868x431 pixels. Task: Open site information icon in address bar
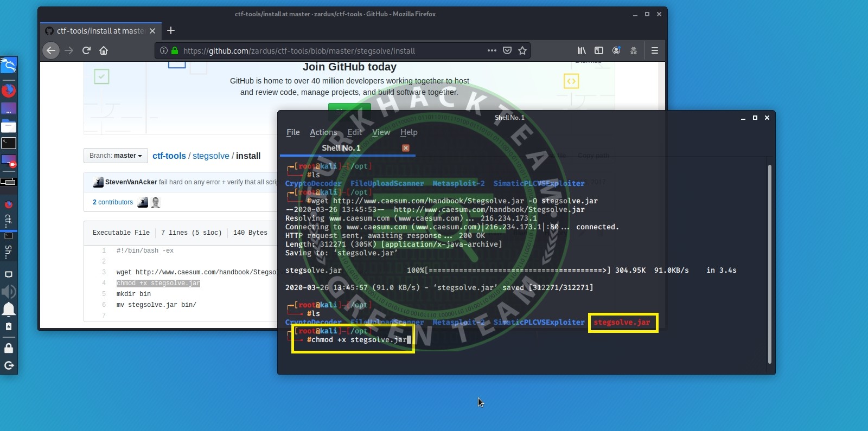(x=163, y=50)
